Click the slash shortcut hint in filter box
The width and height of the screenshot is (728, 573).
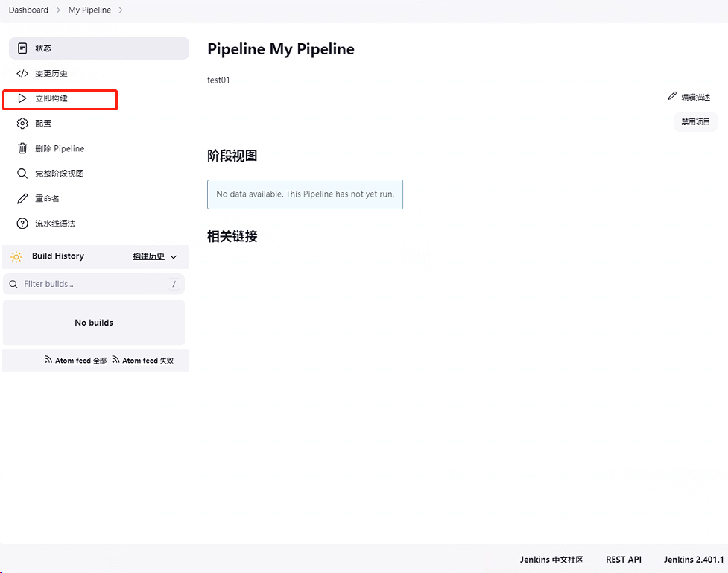[174, 284]
